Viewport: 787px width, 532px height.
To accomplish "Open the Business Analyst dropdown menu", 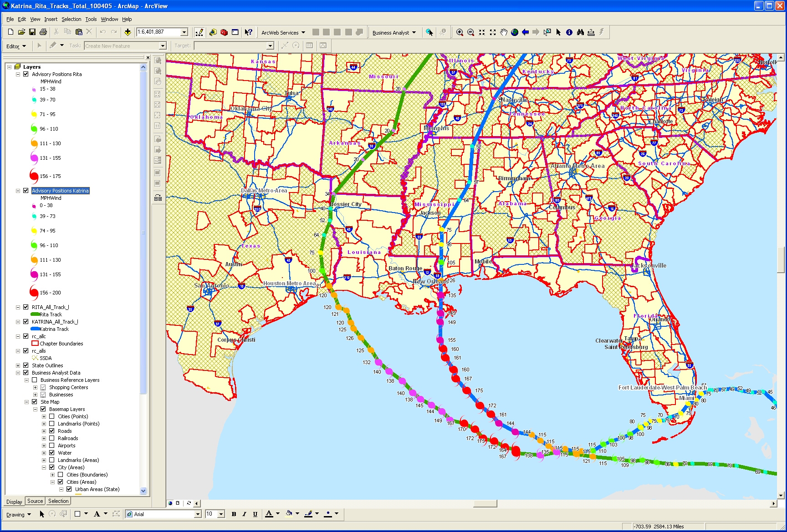I will pyautogui.click(x=394, y=33).
